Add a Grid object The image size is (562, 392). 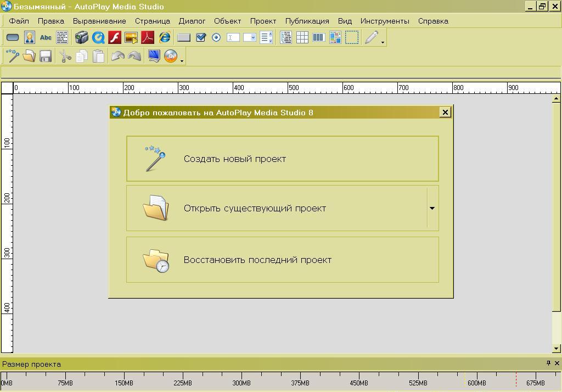click(302, 37)
